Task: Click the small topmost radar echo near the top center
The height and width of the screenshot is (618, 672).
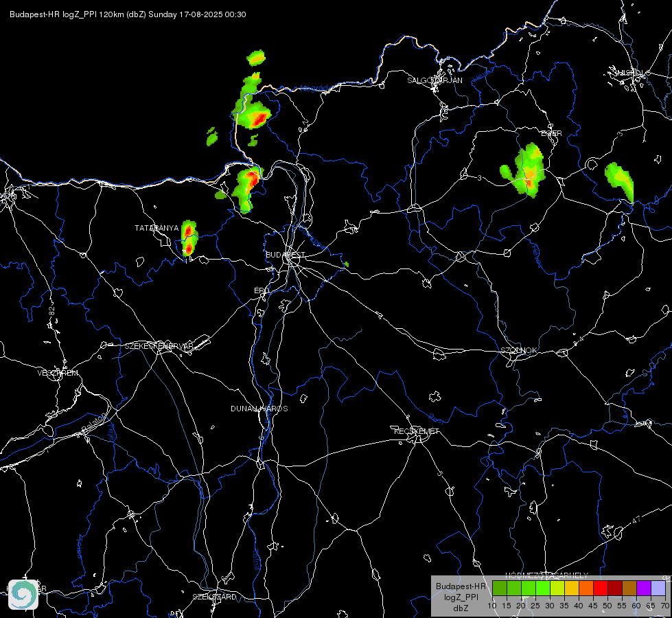Action: tap(256, 58)
